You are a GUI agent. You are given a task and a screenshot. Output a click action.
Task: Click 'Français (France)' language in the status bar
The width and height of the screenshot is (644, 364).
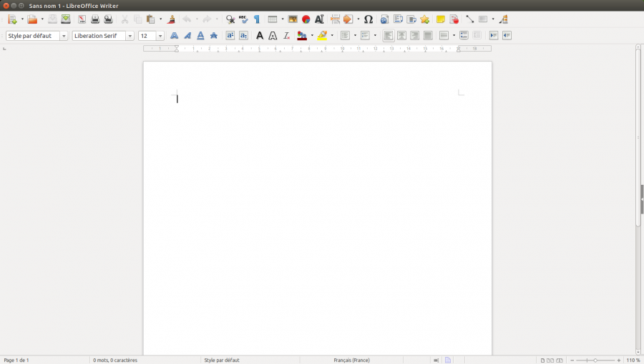point(351,360)
